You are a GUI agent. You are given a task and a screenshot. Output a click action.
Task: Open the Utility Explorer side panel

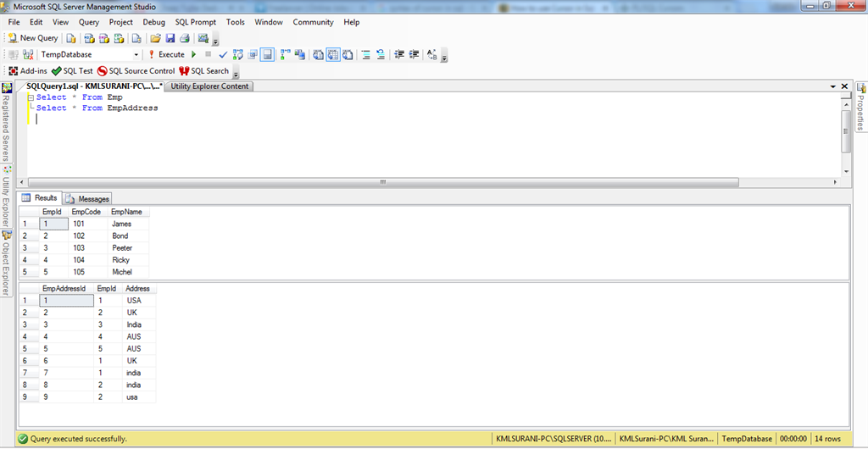click(x=6, y=197)
